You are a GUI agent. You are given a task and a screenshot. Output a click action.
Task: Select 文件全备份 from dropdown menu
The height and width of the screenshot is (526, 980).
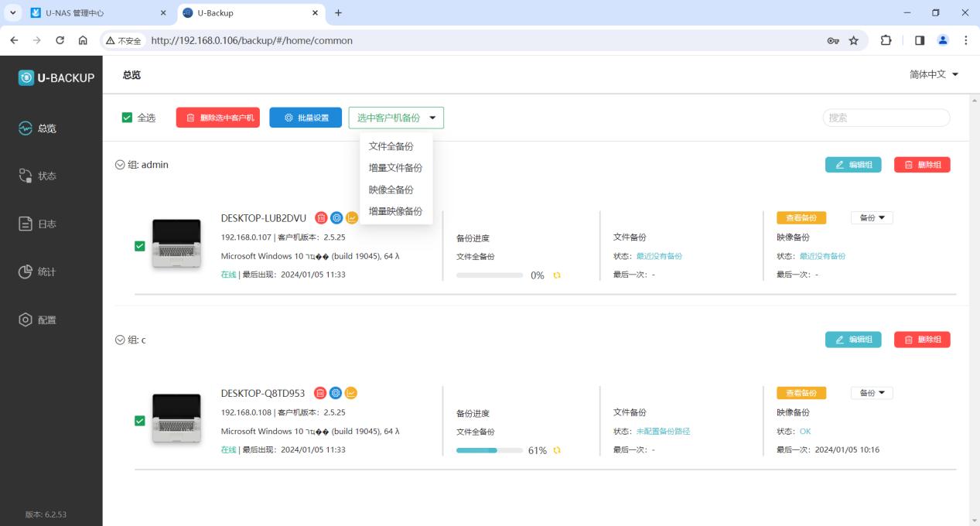click(x=391, y=146)
